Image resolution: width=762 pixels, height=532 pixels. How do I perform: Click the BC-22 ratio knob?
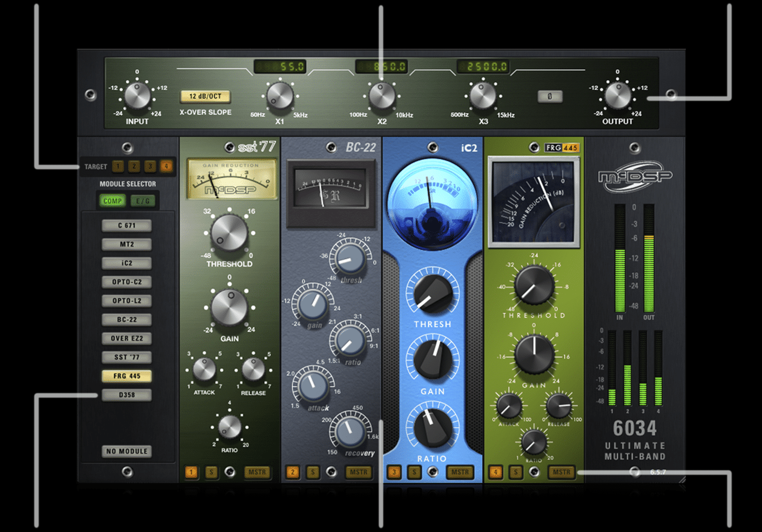(x=350, y=340)
